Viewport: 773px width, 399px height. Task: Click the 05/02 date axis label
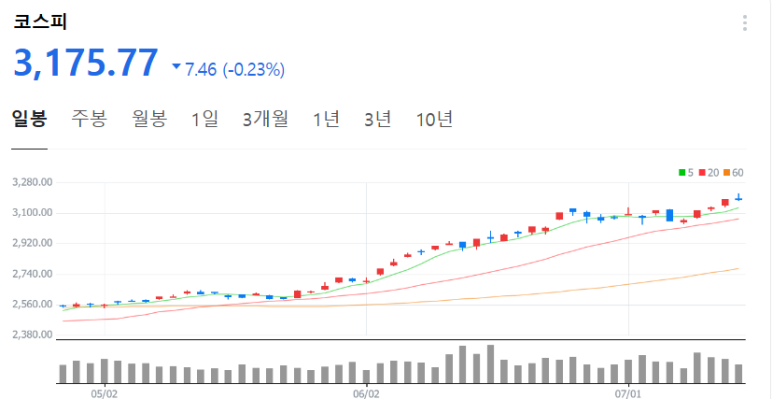tap(105, 394)
